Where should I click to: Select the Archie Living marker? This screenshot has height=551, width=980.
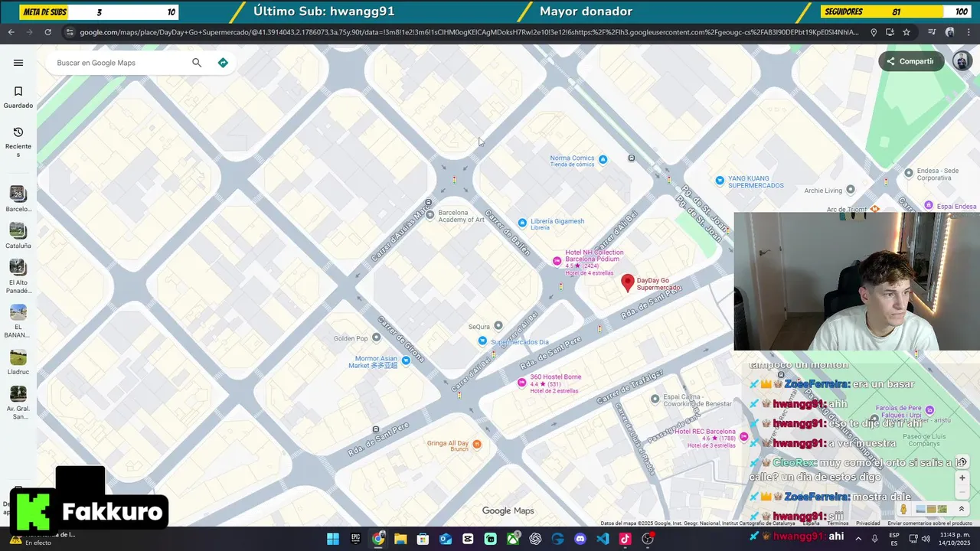point(850,190)
